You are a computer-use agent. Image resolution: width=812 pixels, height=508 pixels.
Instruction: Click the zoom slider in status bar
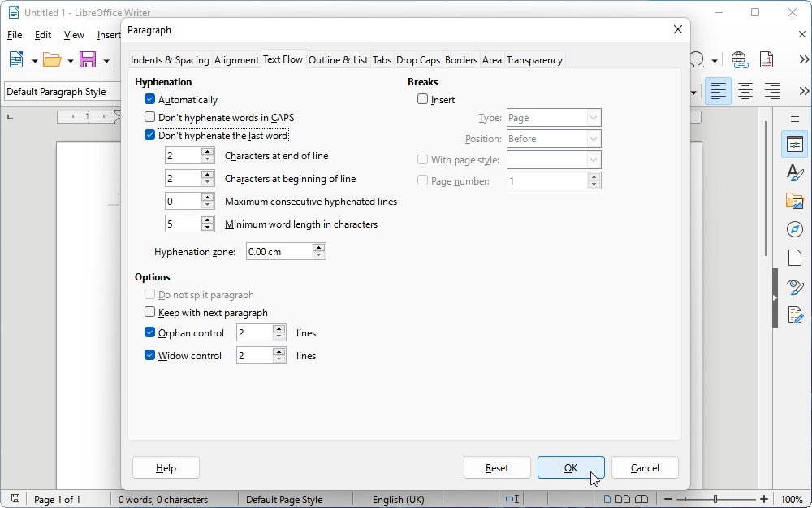coord(715,499)
